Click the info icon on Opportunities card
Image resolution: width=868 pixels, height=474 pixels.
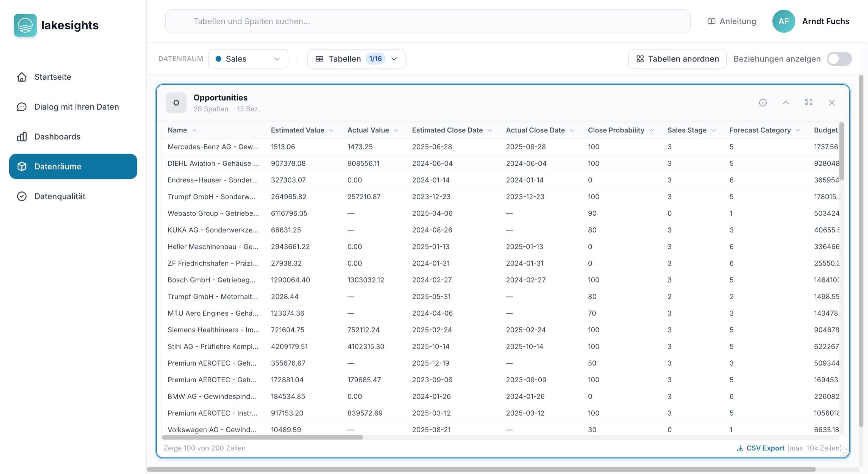[x=762, y=103]
